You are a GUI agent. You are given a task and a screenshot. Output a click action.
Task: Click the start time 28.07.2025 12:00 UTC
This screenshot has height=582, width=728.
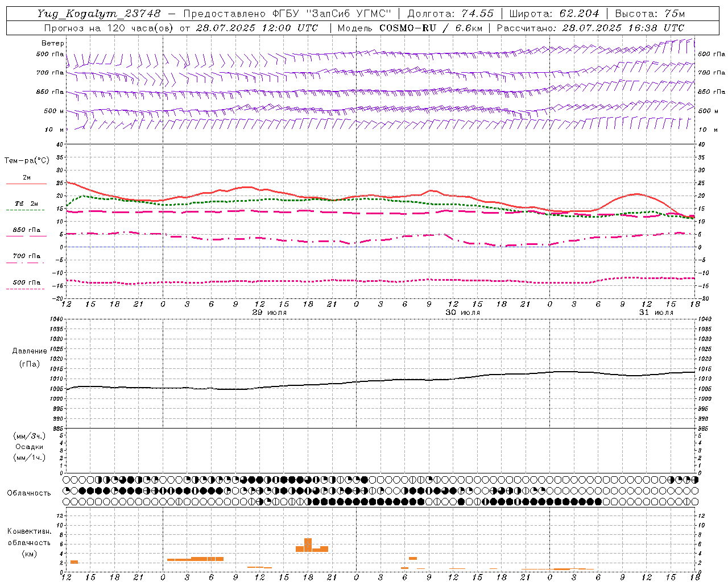[x=257, y=28]
